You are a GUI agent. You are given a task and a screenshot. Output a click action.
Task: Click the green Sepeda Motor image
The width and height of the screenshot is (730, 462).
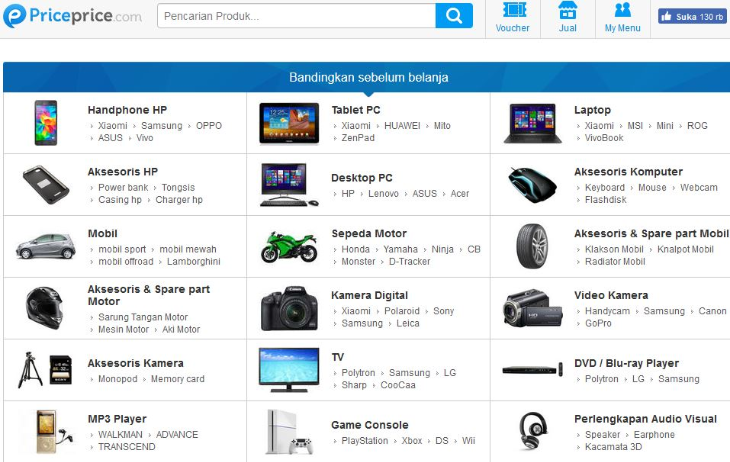[289, 246]
